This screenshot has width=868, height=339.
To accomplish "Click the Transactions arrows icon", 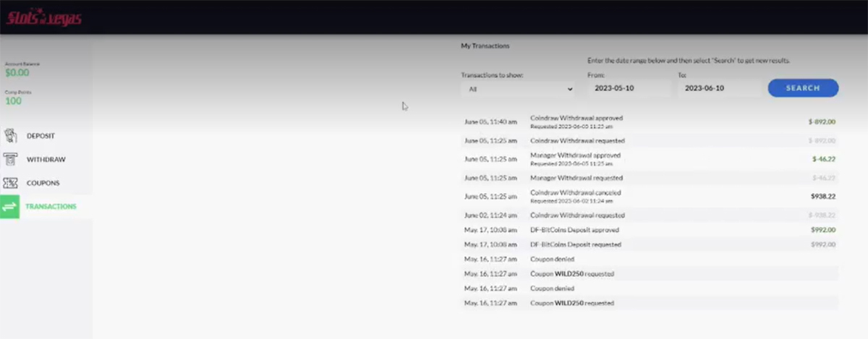I will coord(10,207).
